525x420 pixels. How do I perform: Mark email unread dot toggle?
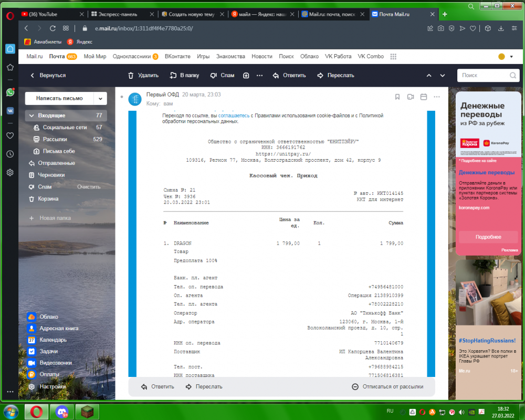122,97
